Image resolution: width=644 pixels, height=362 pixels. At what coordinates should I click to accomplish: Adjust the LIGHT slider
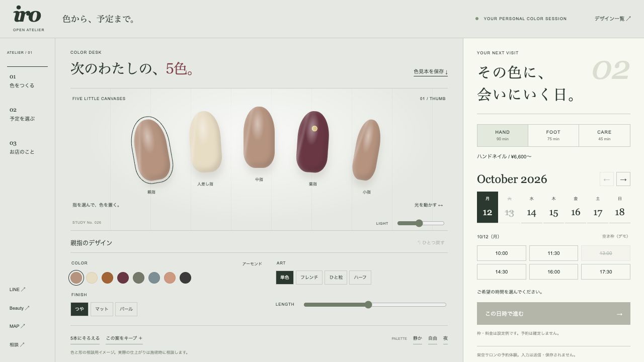click(421, 223)
